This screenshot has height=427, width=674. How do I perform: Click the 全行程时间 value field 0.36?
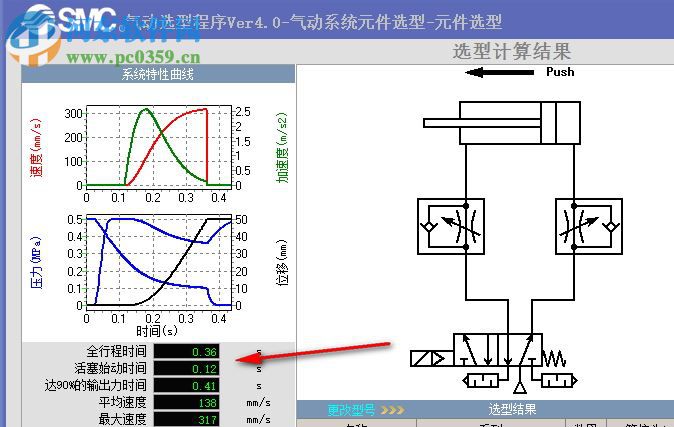point(186,351)
